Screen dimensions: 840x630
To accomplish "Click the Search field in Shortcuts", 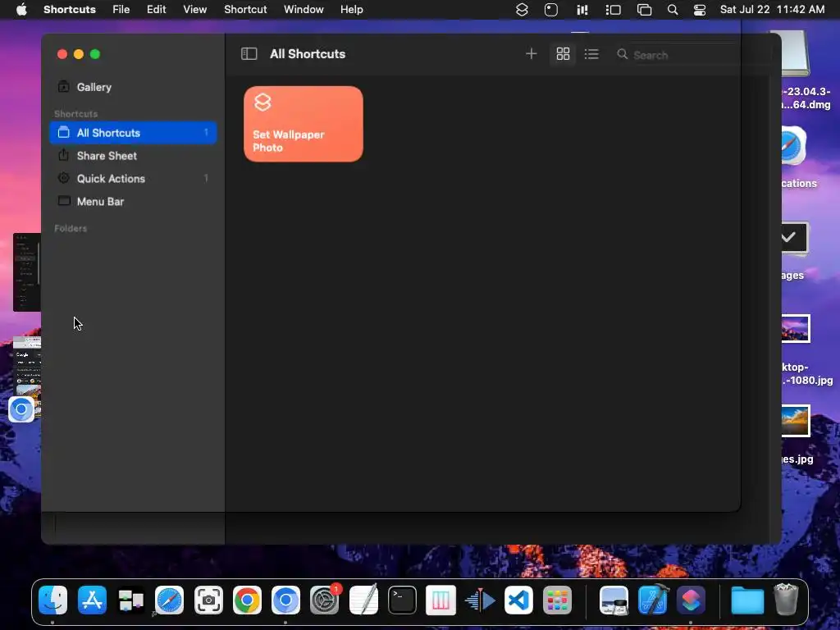I will click(691, 55).
